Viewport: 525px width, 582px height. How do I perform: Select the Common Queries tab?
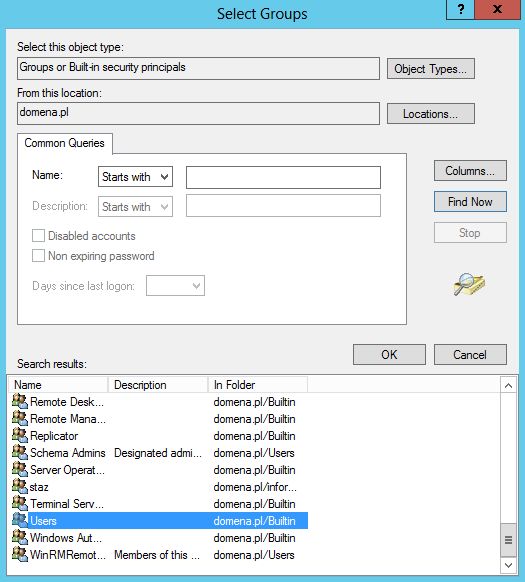65,143
